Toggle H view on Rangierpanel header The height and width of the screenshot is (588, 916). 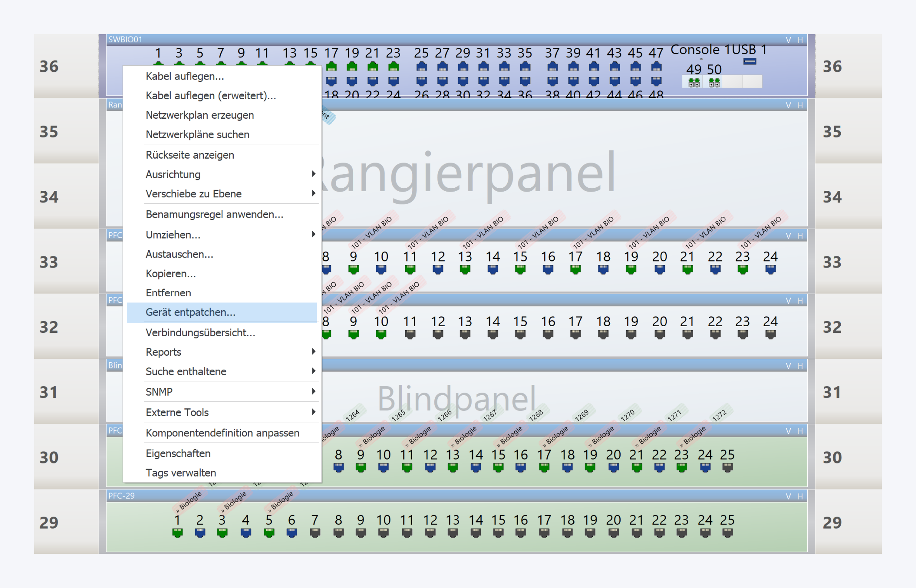800,105
